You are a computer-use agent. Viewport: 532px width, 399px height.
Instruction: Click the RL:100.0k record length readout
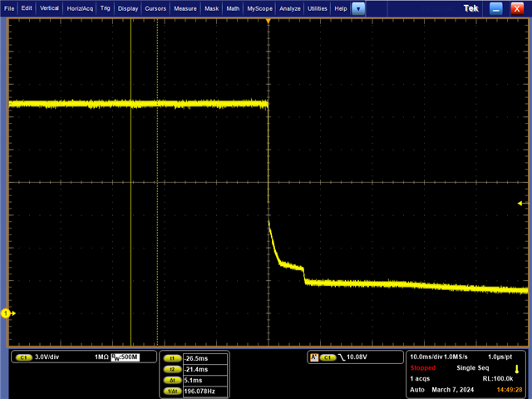498,379
